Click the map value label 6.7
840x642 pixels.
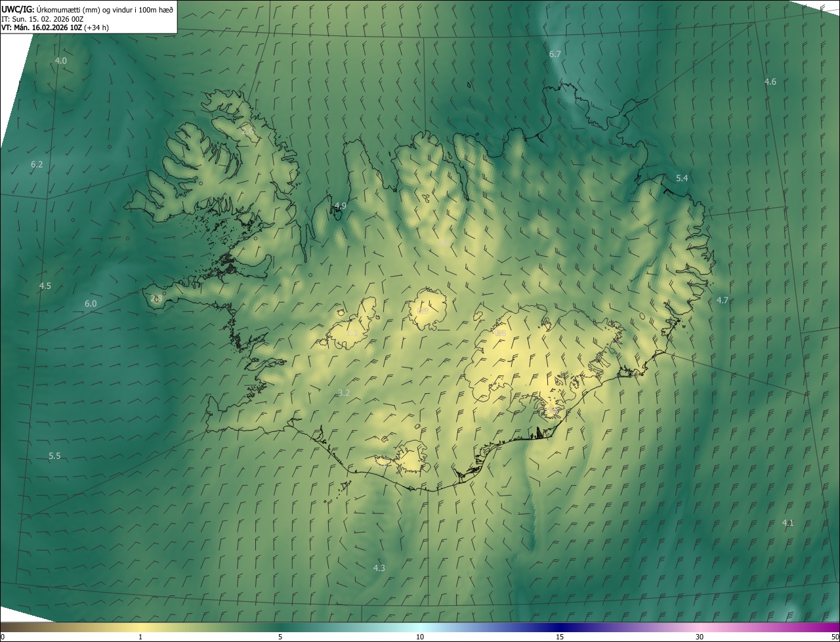click(555, 54)
